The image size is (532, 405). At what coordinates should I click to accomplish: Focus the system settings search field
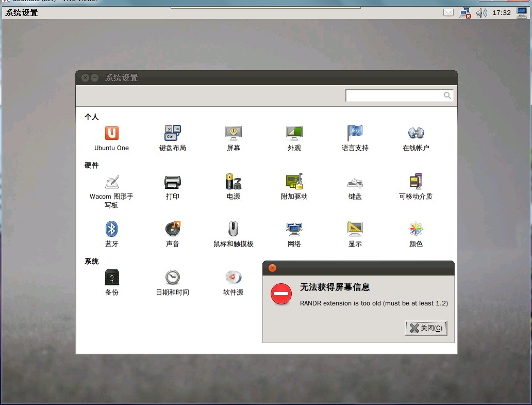399,96
